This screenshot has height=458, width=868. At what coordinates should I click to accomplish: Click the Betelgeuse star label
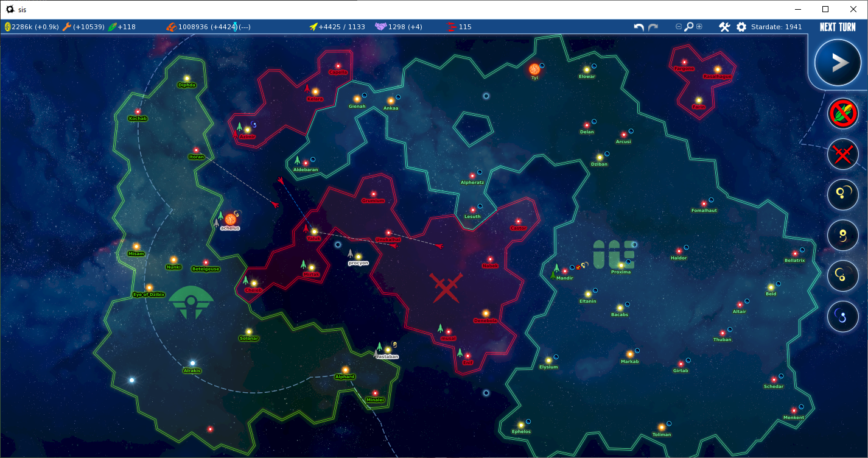(206, 269)
